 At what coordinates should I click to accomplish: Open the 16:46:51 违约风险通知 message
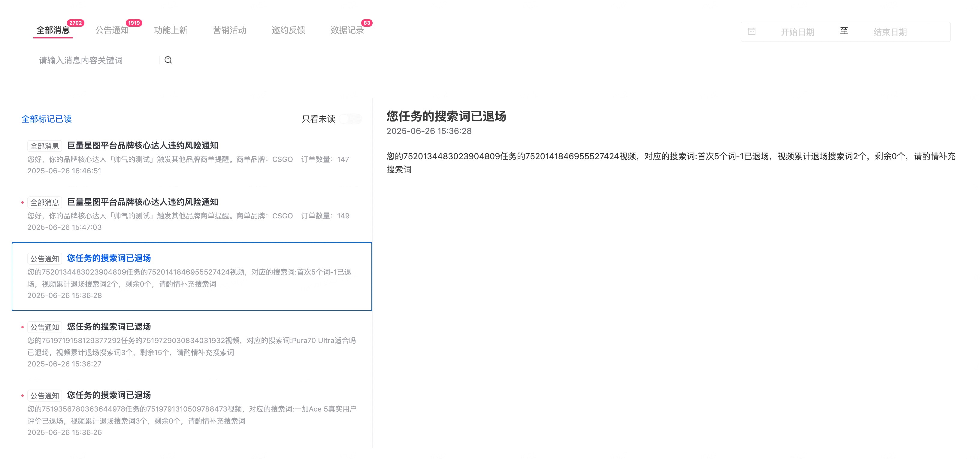click(x=192, y=157)
